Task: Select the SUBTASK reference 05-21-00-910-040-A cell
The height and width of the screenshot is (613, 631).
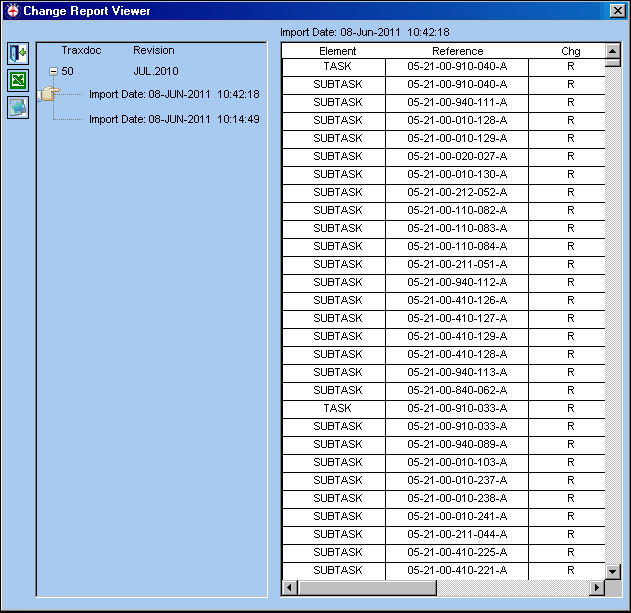Action: (x=457, y=85)
